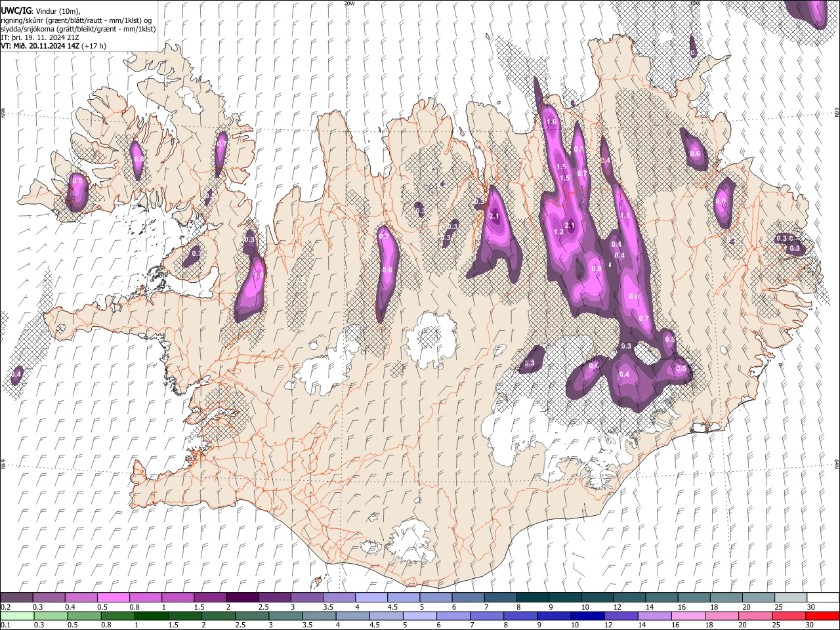Click the '20W' longitude label at top edge
Image resolution: width=840 pixels, height=630 pixels.
point(349,3)
